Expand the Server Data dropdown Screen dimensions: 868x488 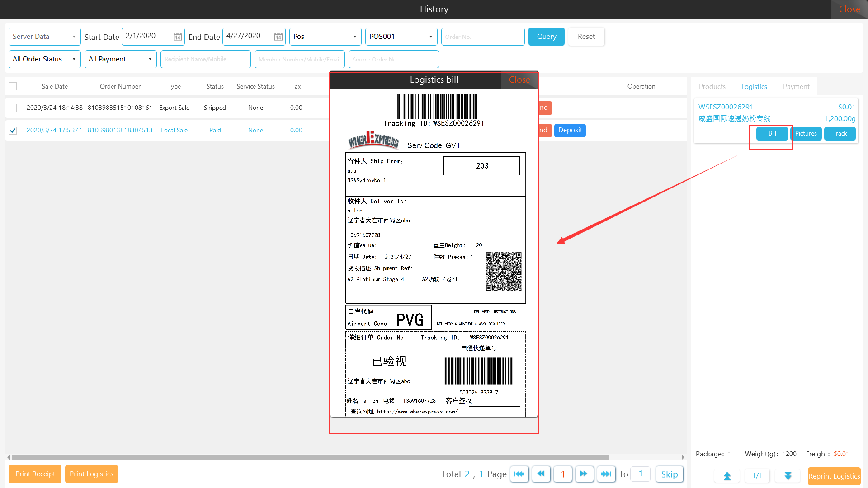pyautogui.click(x=44, y=37)
